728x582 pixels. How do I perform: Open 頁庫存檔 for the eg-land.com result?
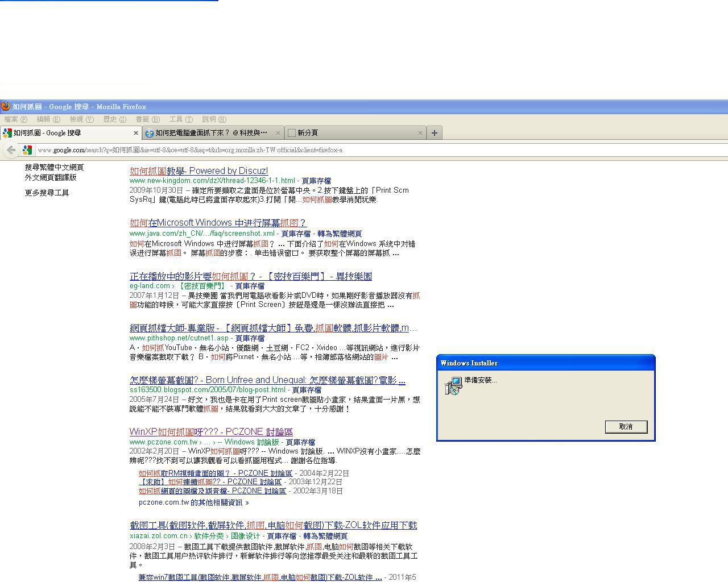250,286
